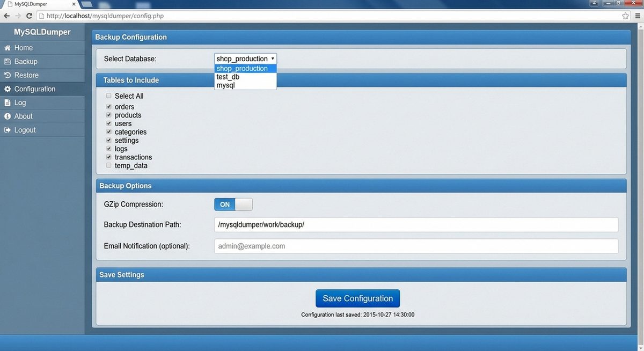This screenshot has width=644, height=351.
Task: Click the 'Email Notification (optional):' label
Action: 147,246
